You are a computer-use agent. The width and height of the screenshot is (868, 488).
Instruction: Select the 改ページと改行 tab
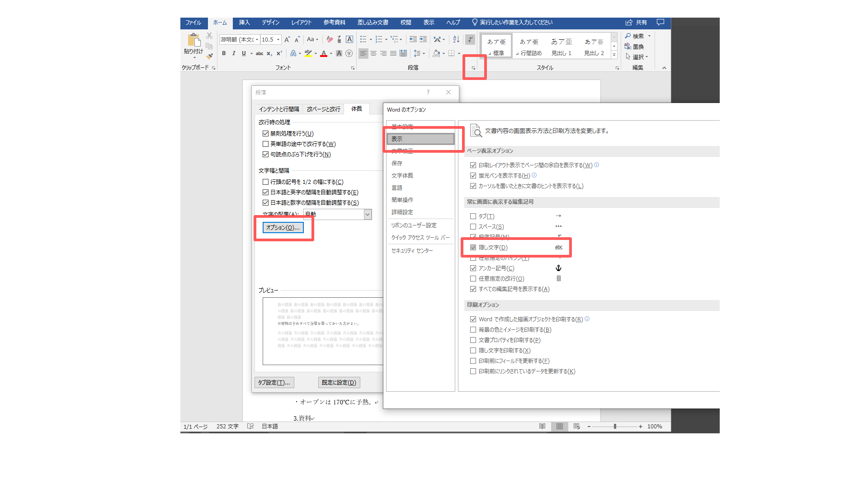click(x=323, y=108)
